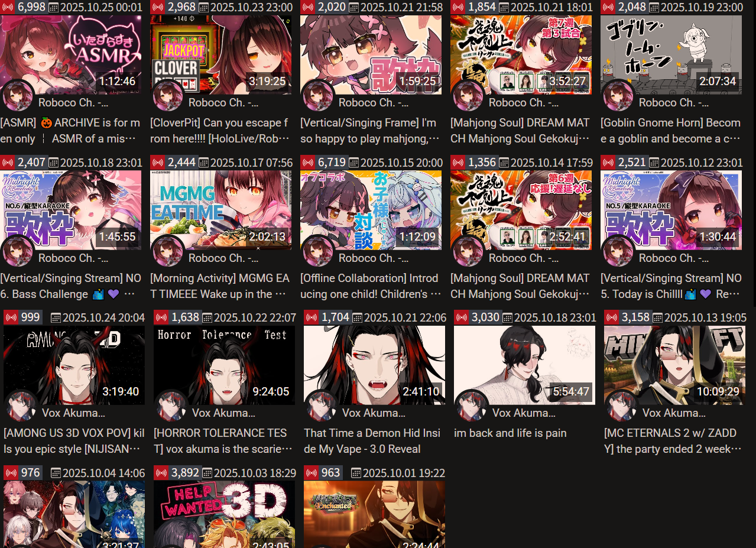Open the Help Wanted 3D thumbnail

click(x=224, y=514)
